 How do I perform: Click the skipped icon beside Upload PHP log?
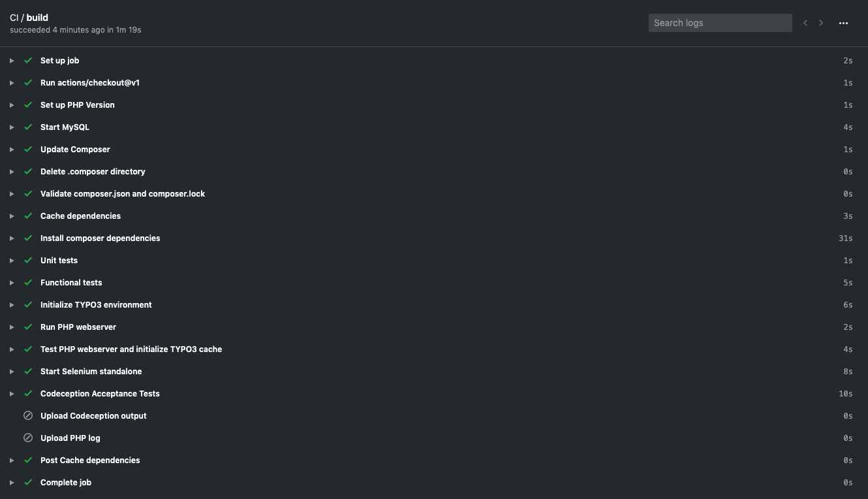(28, 438)
